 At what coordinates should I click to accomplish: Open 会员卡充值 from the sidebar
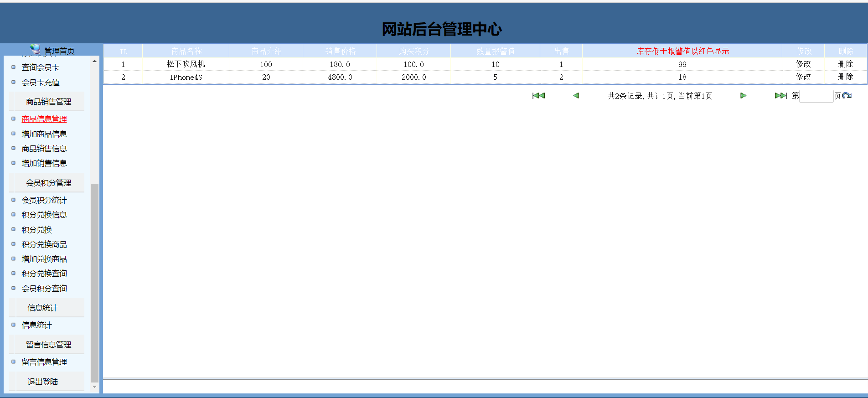41,83
